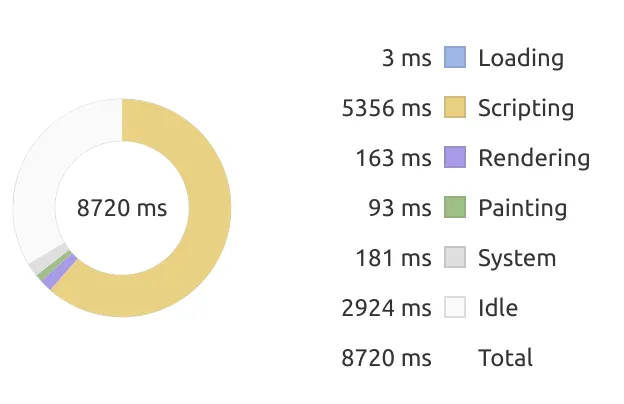Viewport: 624px width, 404px height.
Task: Select the Scripting legend label
Action: tap(526, 108)
